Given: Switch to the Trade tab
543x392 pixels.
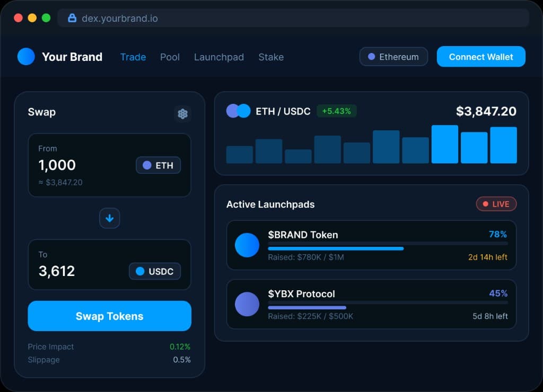Looking at the screenshot, I should click(133, 57).
